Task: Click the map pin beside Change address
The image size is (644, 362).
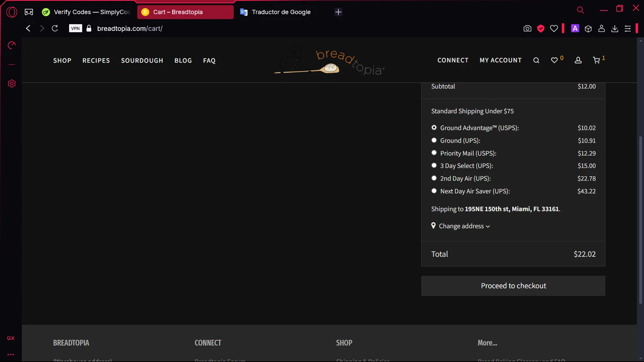Action: tap(433, 226)
